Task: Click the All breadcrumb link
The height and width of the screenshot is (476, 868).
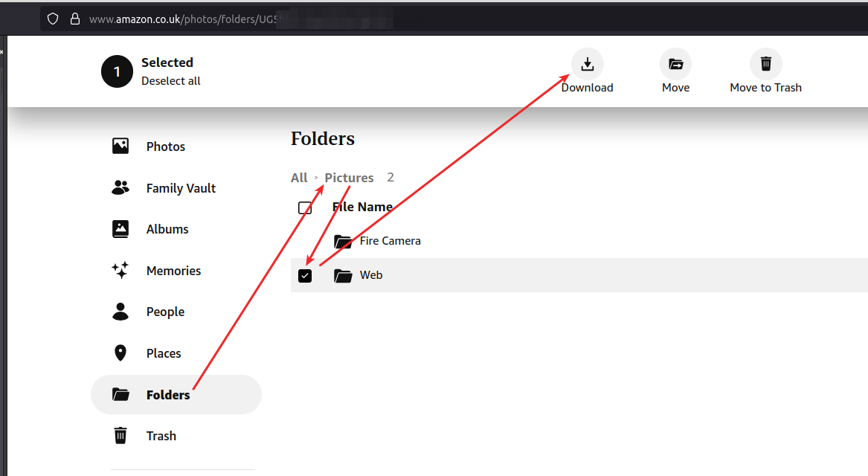Action: (x=299, y=178)
